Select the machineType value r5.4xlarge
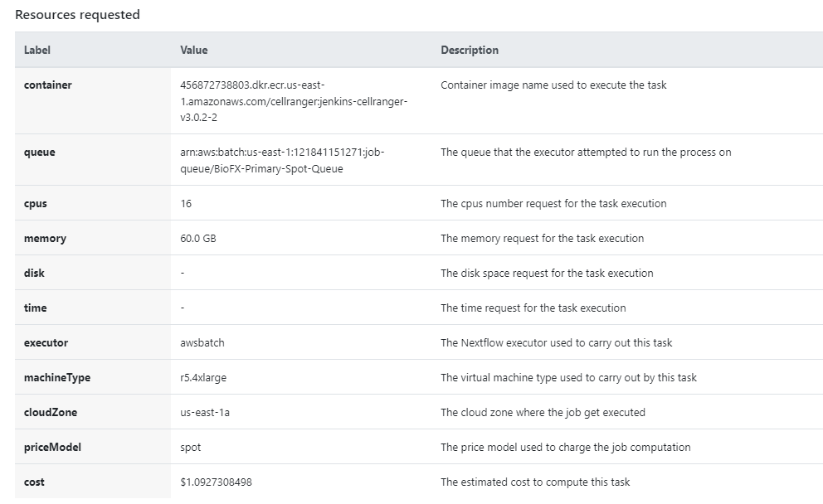This screenshot has width=823, height=504. [x=203, y=378]
